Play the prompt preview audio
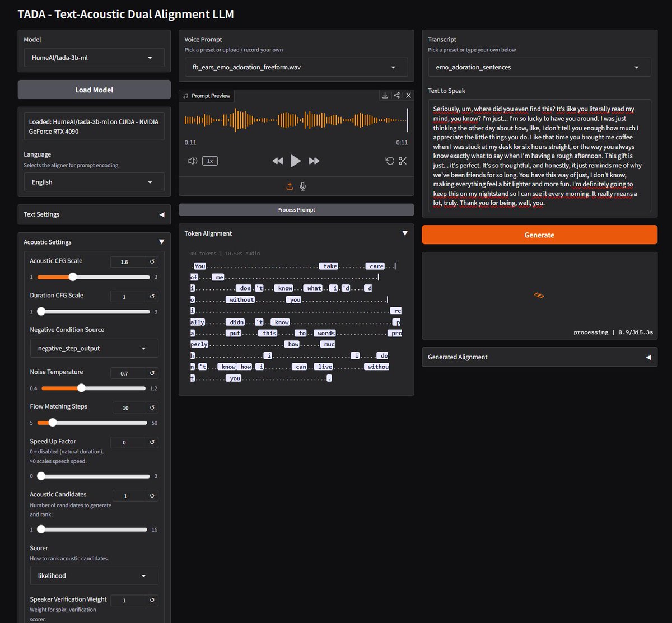This screenshot has width=672, height=623. tap(296, 161)
